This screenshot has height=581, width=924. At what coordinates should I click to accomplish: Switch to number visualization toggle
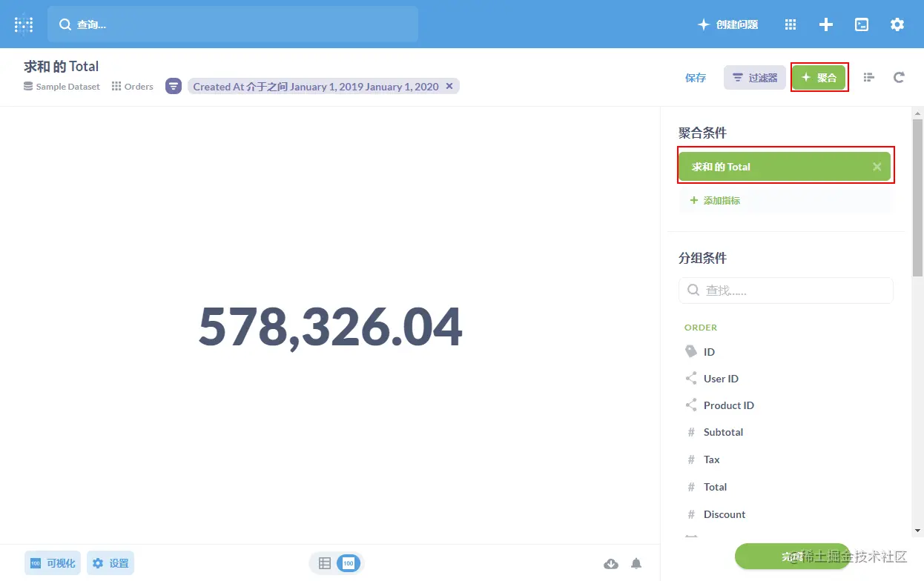pos(348,563)
